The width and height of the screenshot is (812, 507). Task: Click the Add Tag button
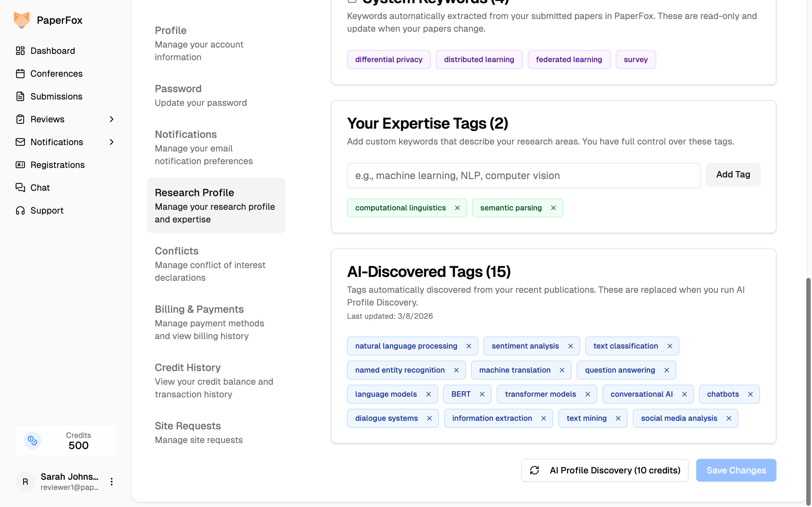pos(733,174)
